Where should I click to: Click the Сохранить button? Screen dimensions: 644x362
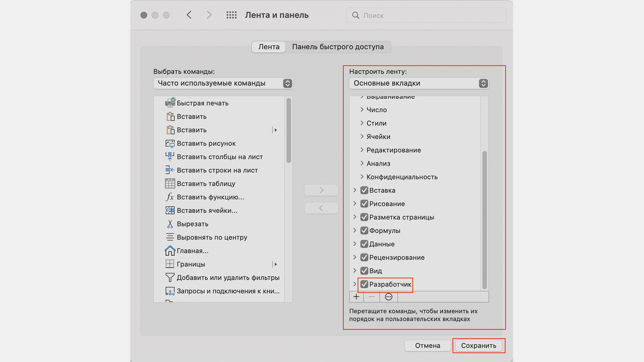(x=478, y=346)
